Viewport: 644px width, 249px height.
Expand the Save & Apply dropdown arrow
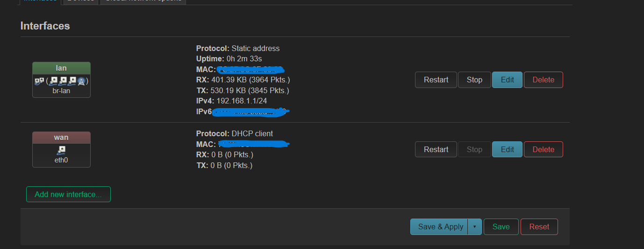pyautogui.click(x=474, y=227)
